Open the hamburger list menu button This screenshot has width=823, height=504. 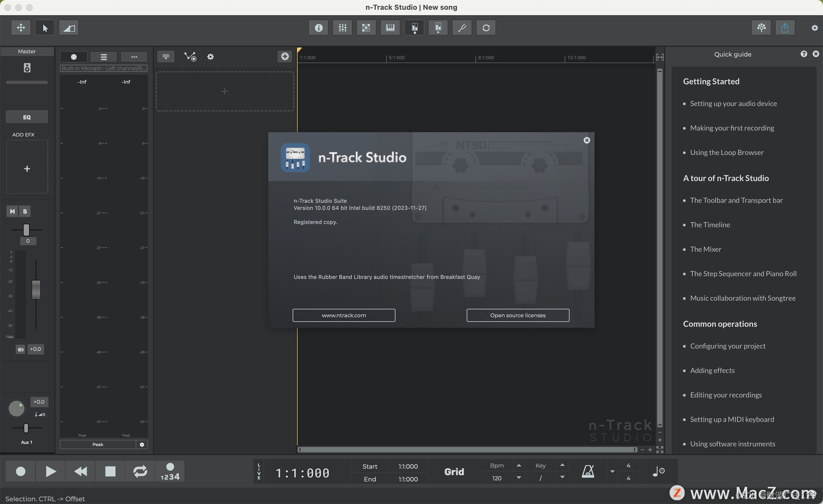pos(104,57)
